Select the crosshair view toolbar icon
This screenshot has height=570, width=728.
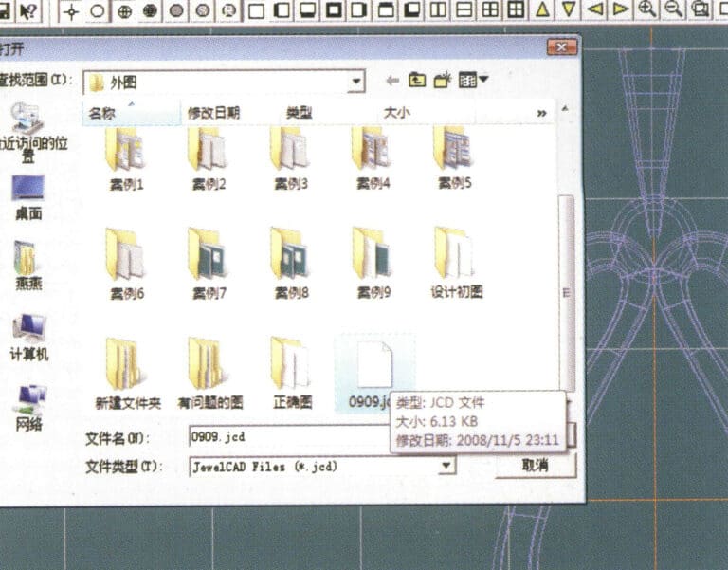click(70, 10)
